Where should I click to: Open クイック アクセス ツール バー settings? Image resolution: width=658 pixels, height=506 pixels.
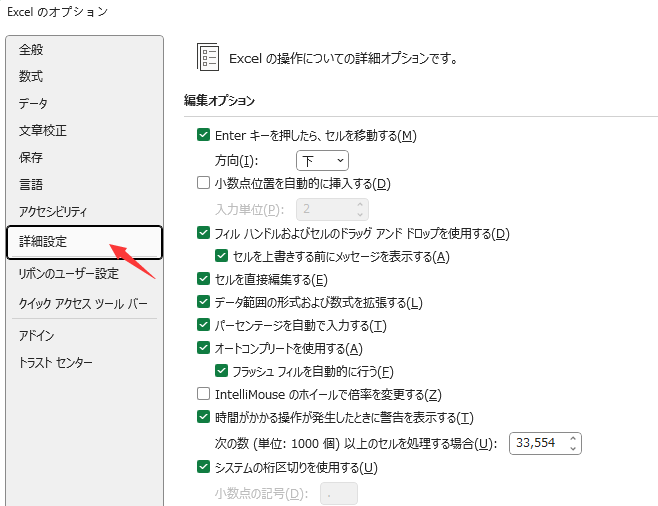point(83,303)
